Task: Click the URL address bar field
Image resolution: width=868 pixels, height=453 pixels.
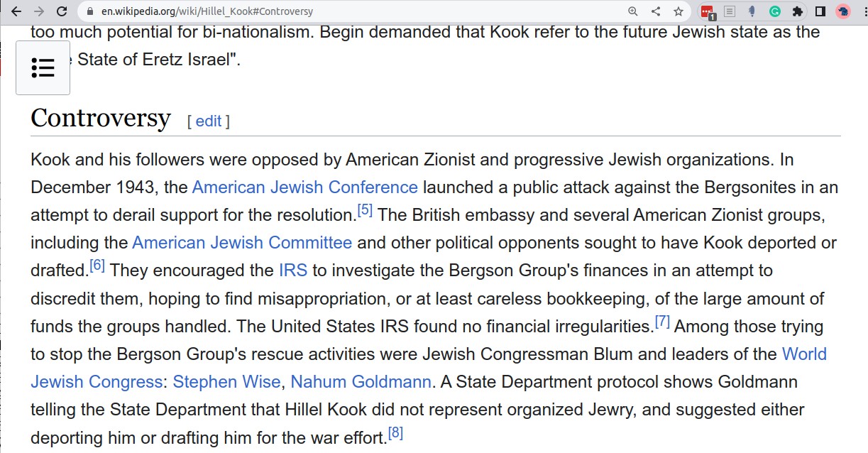Action: pyautogui.click(x=355, y=11)
